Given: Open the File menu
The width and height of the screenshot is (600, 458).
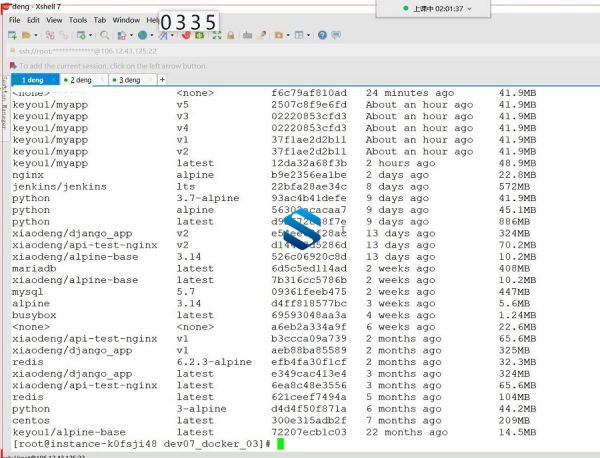Looking at the screenshot, I should click(15, 20).
